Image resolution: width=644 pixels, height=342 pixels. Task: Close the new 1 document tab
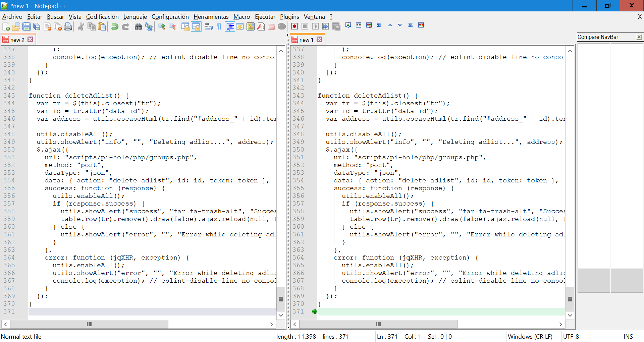[x=320, y=39]
